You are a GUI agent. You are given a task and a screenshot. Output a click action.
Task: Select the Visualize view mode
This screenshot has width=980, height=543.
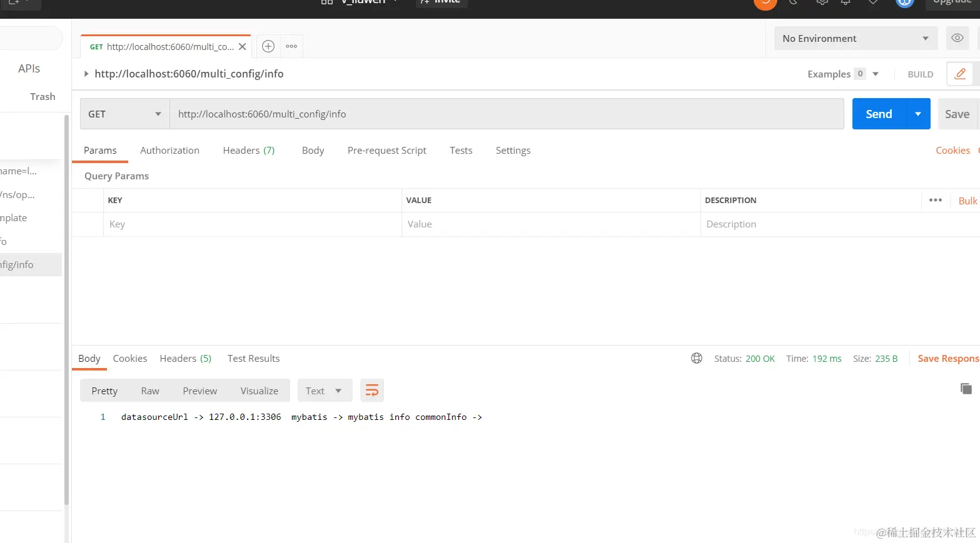coord(259,391)
